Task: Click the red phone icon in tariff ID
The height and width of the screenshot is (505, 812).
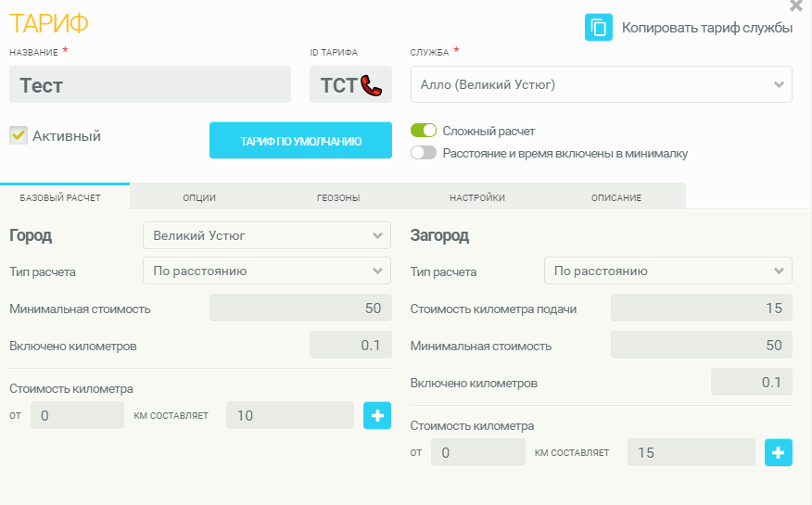Action: click(372, 85)
